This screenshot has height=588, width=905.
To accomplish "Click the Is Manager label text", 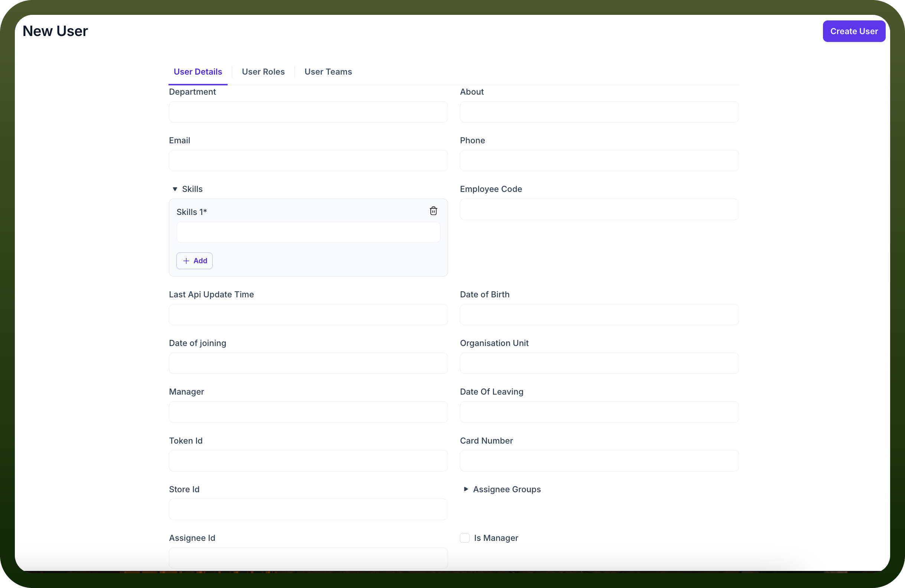I will pyautogui.click(x=496, y=538).
